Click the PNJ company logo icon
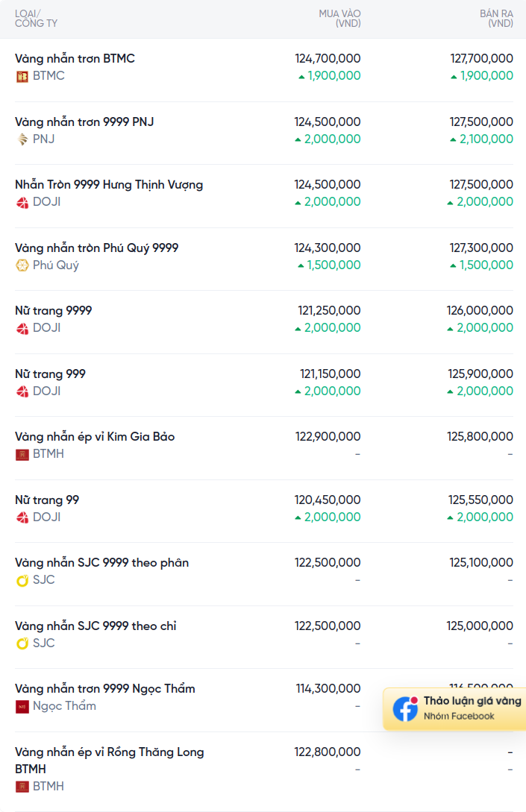This screenshot has width=526, height=812. click(x=22, y=139)
